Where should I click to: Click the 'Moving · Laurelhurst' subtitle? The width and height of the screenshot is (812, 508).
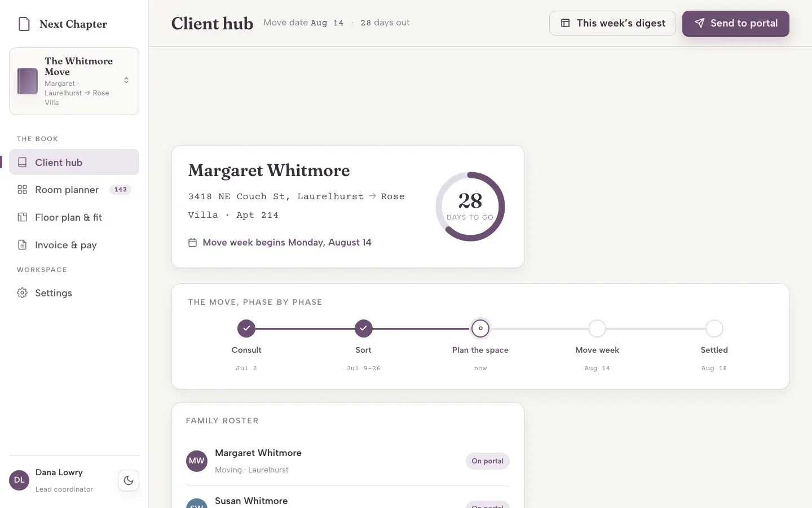(x=251, y=470)
